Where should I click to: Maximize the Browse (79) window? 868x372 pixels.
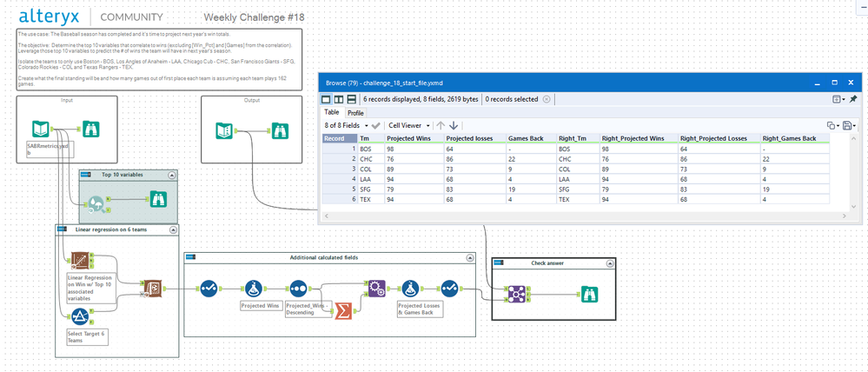834,83
